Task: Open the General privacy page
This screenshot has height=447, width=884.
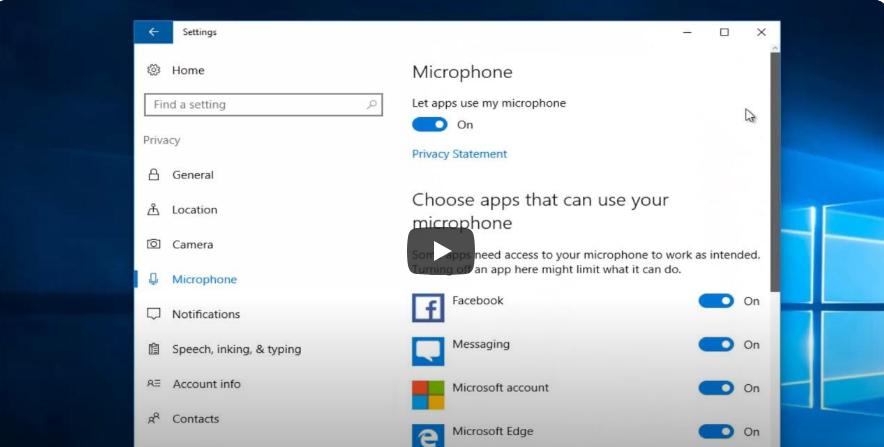Action: [193, 175]
